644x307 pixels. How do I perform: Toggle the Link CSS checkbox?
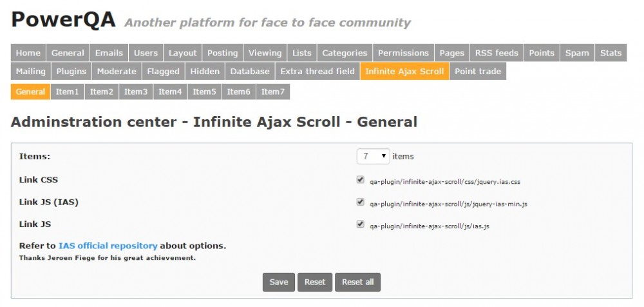(361, 180)
